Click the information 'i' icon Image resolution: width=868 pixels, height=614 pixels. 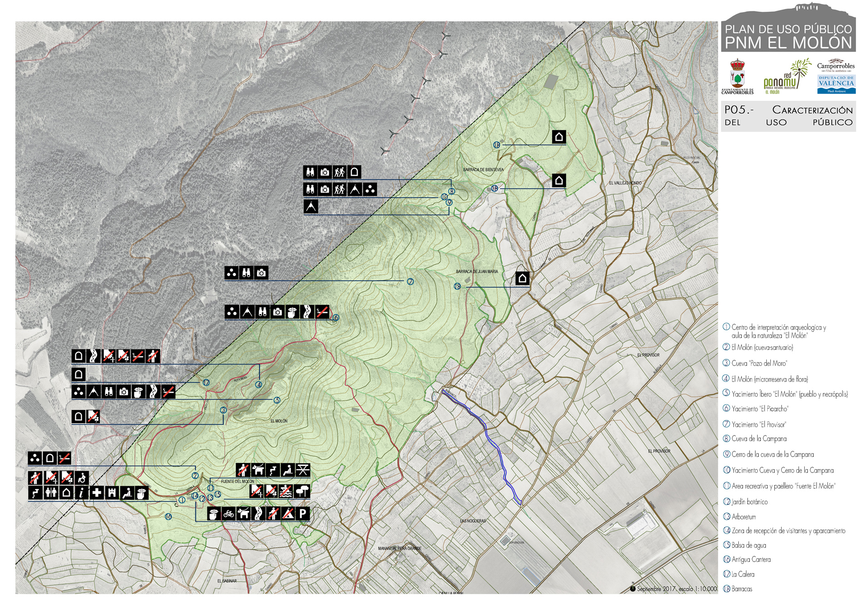pos(82,492)
